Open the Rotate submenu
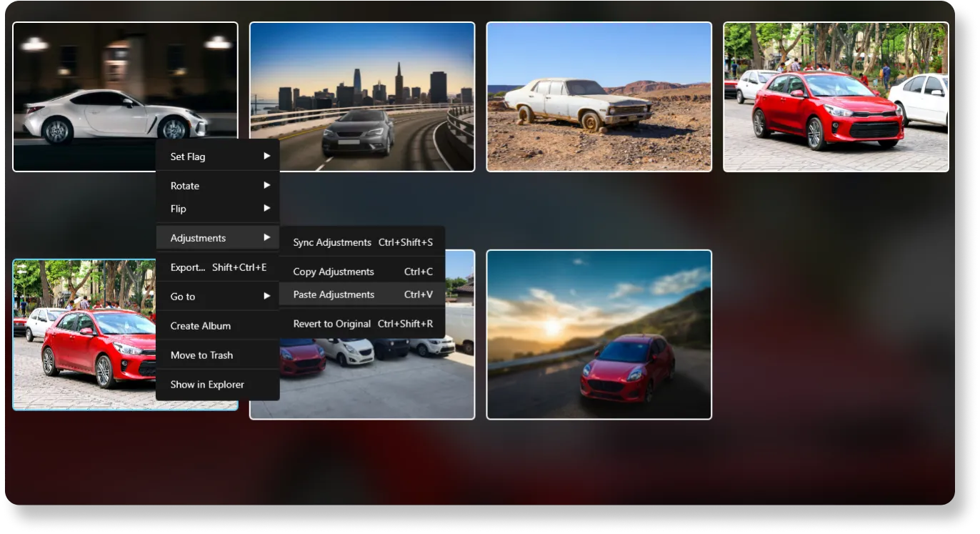Screen dimensions: 980x534 coord(218,185)
